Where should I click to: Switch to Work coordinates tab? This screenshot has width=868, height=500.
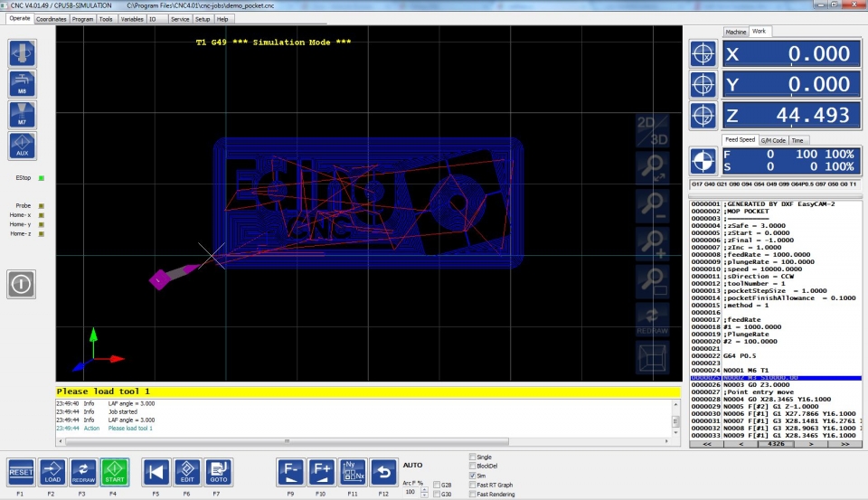pyautogui.click(x=759, y=31)
